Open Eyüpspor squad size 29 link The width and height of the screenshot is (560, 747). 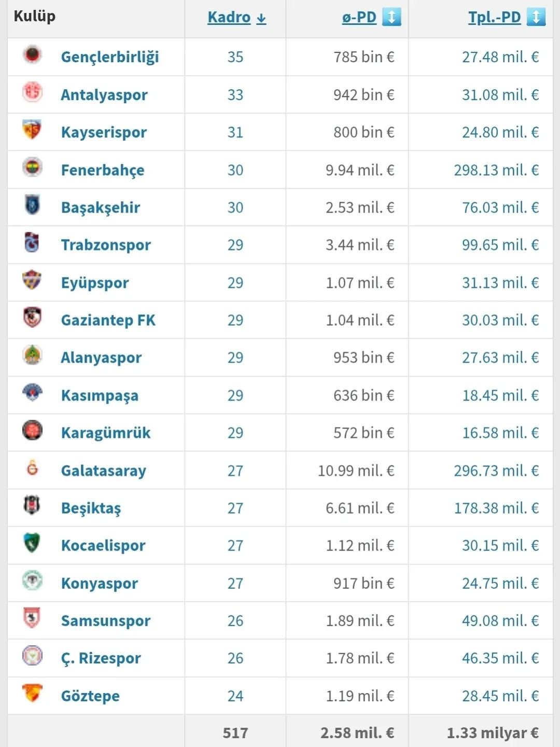point(235,283)
